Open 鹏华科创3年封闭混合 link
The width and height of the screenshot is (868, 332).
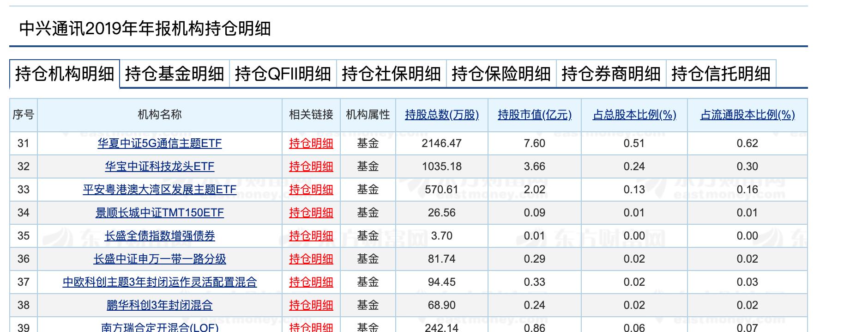coord(160,305)
